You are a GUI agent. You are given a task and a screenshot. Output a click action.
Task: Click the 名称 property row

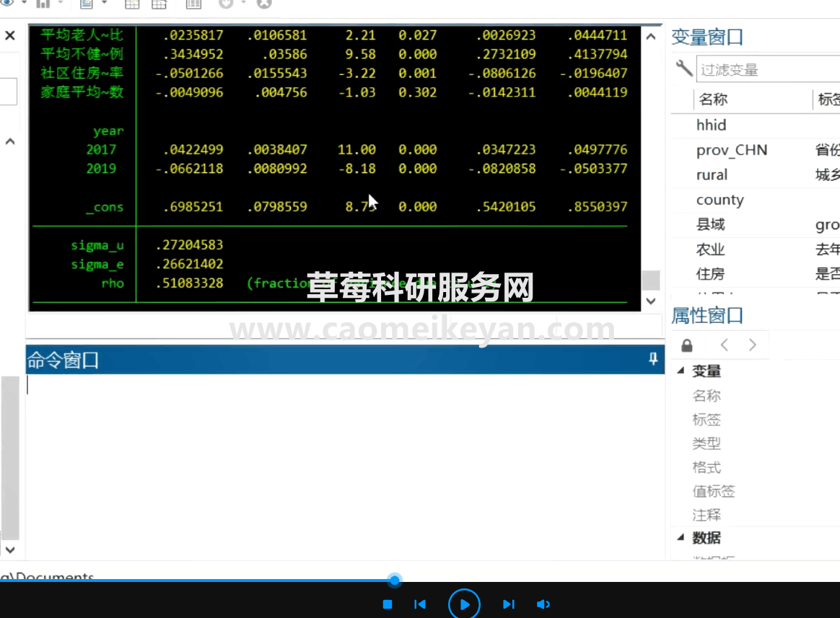[706, 396]
